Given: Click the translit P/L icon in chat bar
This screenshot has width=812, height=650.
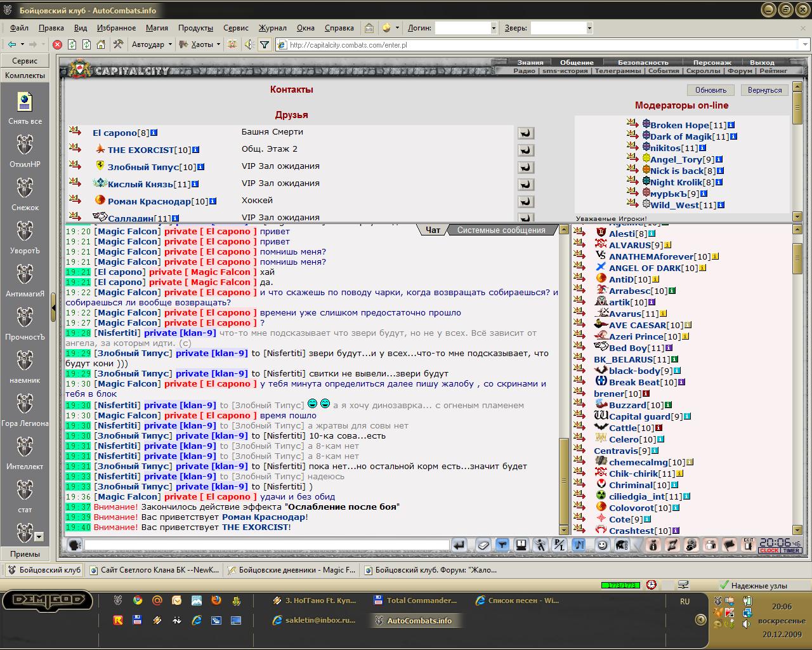Looking at the screenshot, I should [559, 545].
